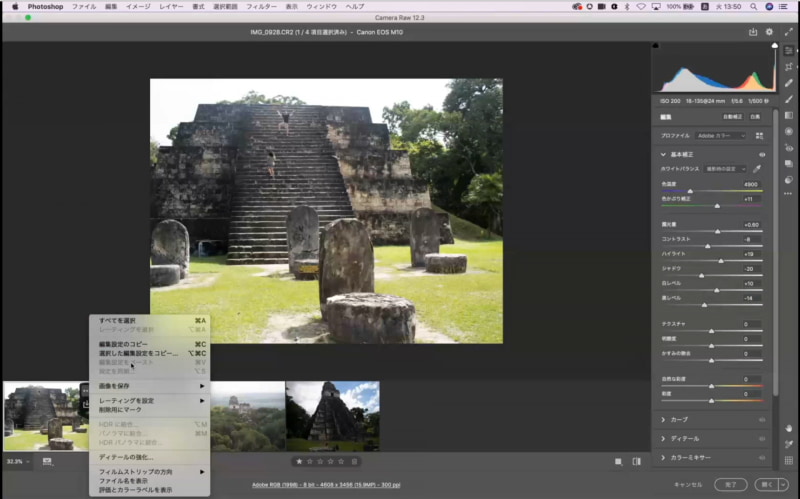800x499 pixels.
Task: Expand the ディテール section
Action: (x=663, y=439)
